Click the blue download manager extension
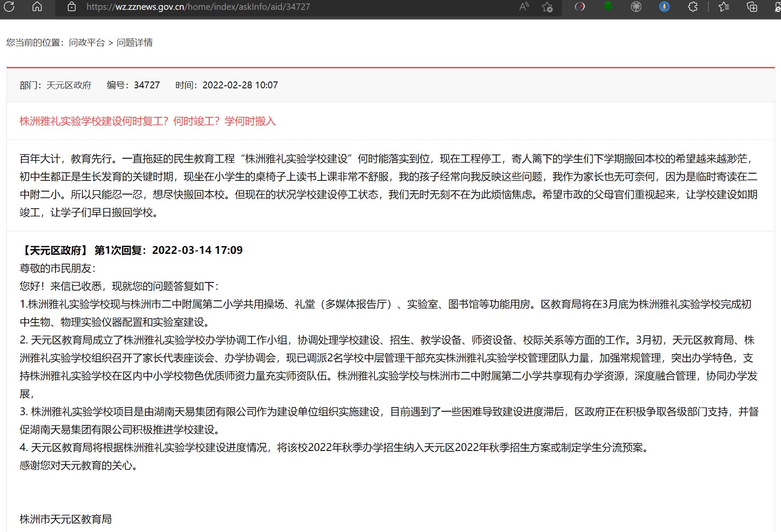 tap(664, 7)
